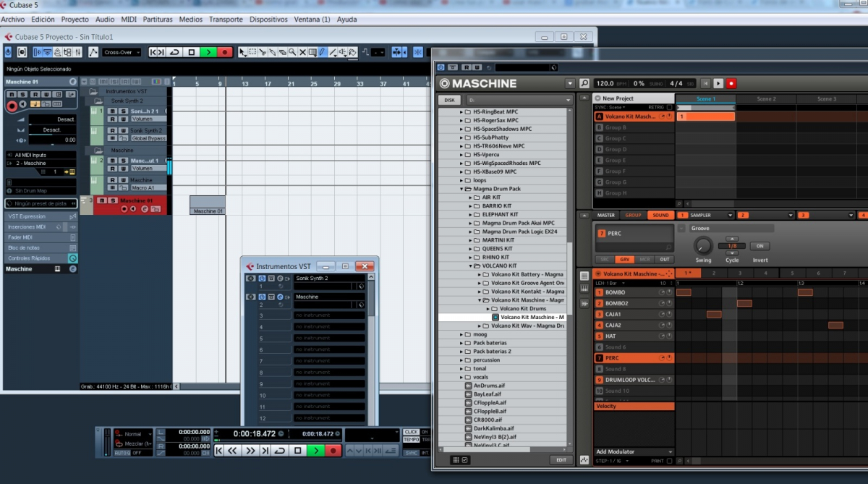This screenshot has width=868, height=484.
Task: Select the Glue tool in Cubase toolbar
Action: (272, 52)
